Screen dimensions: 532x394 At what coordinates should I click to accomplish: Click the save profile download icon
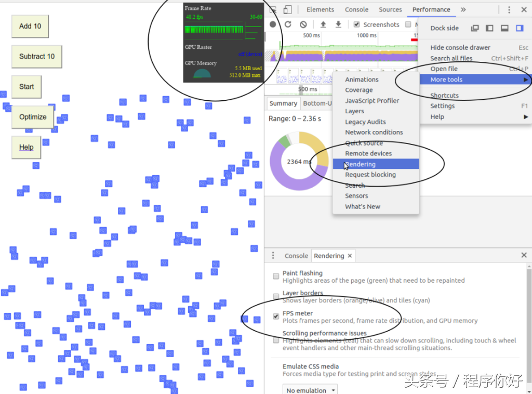(338, 24)
